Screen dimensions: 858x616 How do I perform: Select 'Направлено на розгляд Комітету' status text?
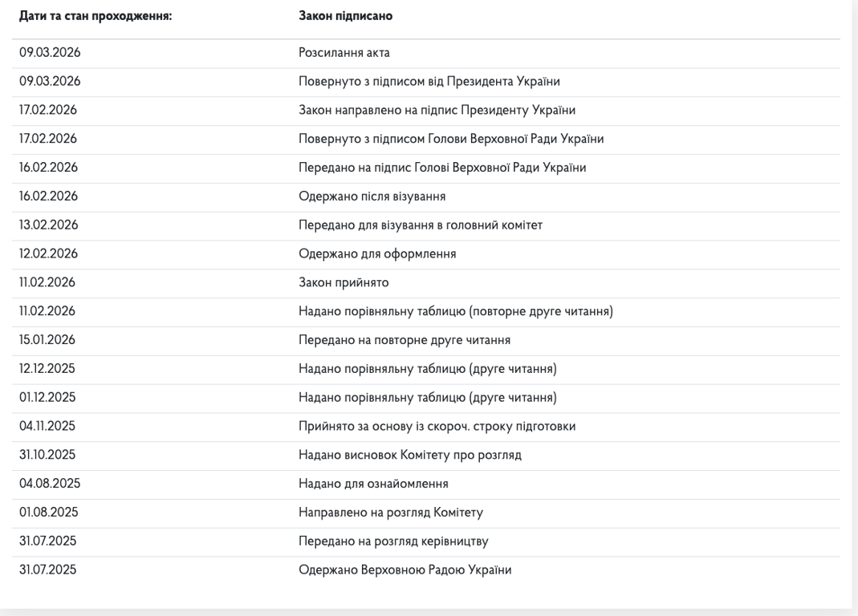[x=390, y=513]
